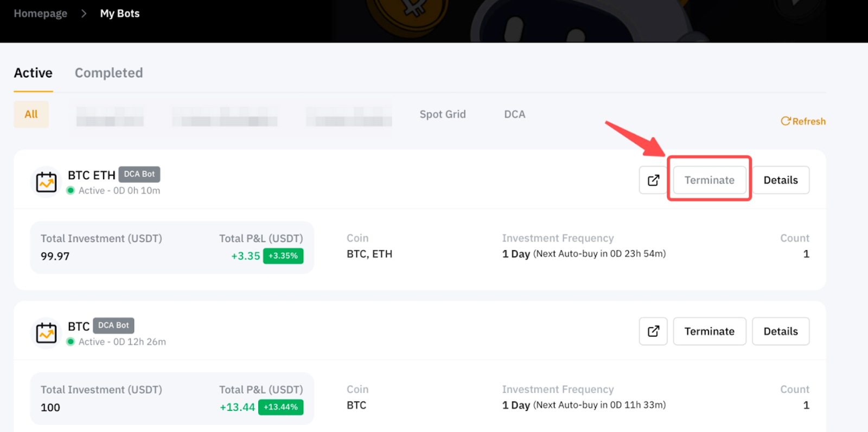This screenshot has width=868, height=432.
Task: Click the green status dot of BTC bot
Action: (71, 341)
